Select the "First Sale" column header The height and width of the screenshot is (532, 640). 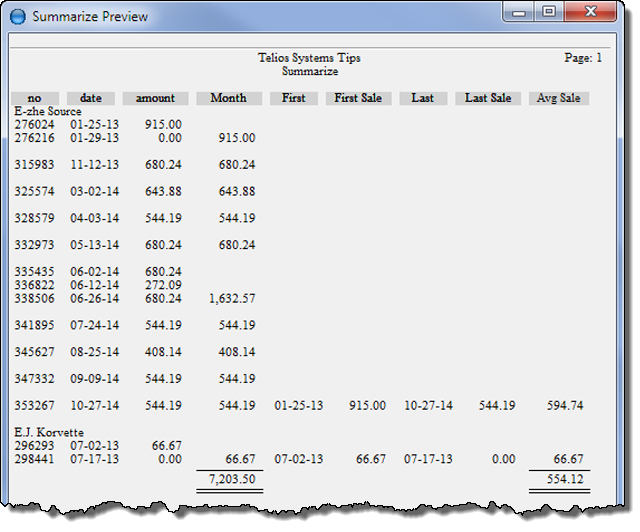coord(358,98)
